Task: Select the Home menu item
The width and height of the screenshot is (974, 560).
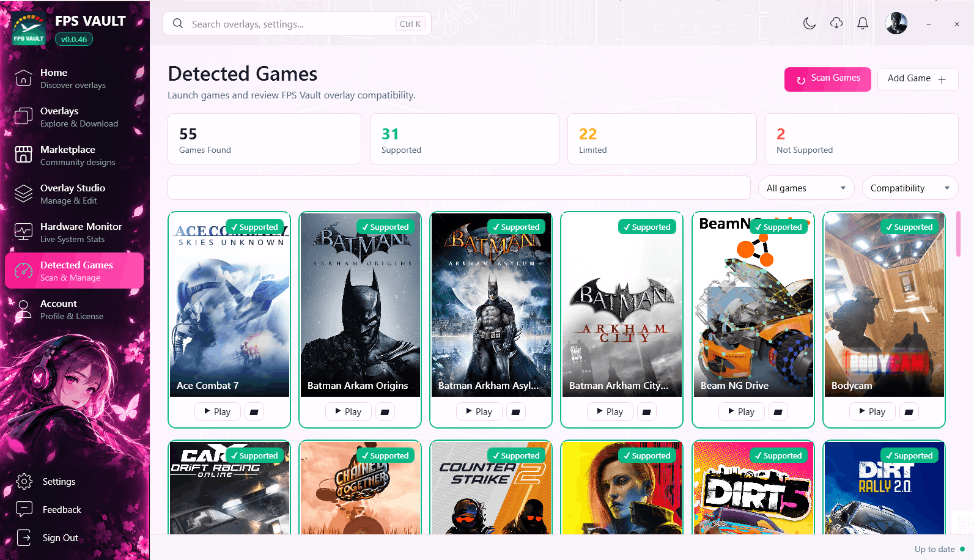Action: pyautogui.click(x=74, y=78)
